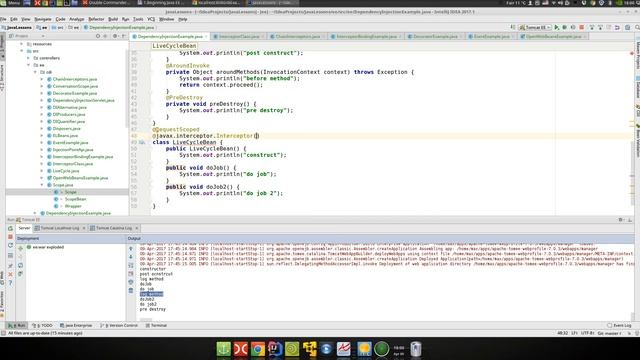Click Rerun icon in Run panel sidebar
640x360 pixels.
[11, 229]
